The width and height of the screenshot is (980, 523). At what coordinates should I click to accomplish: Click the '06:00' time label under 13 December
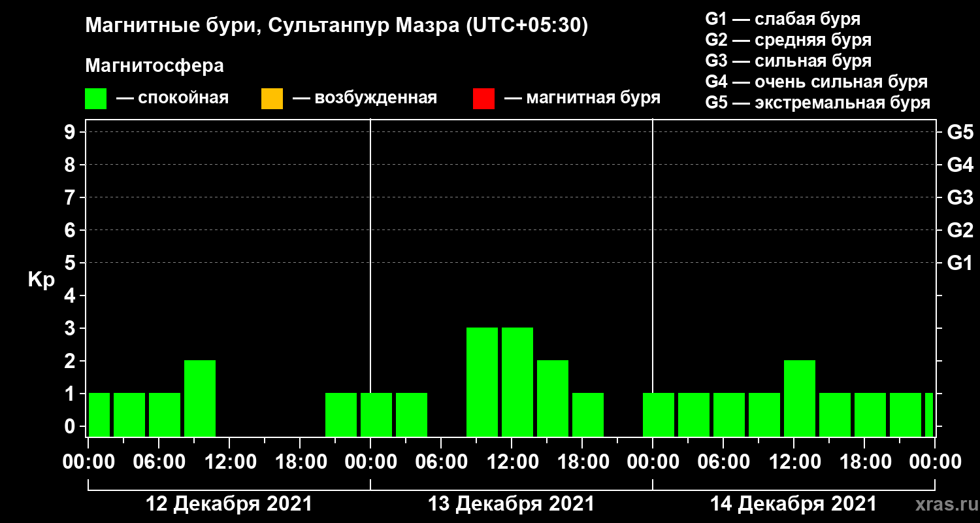tap(441, 462)
